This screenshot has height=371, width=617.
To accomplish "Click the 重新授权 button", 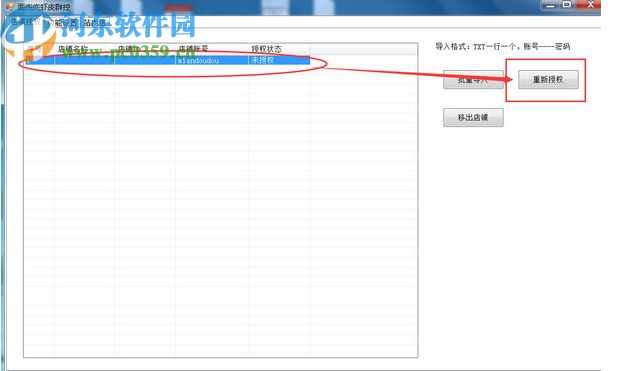I will (548, 79).
